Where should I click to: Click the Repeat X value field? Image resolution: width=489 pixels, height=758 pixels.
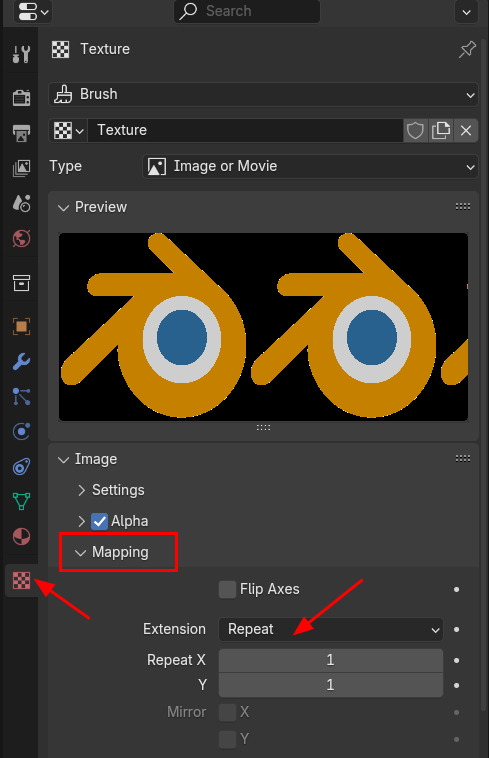coord(331,660)
